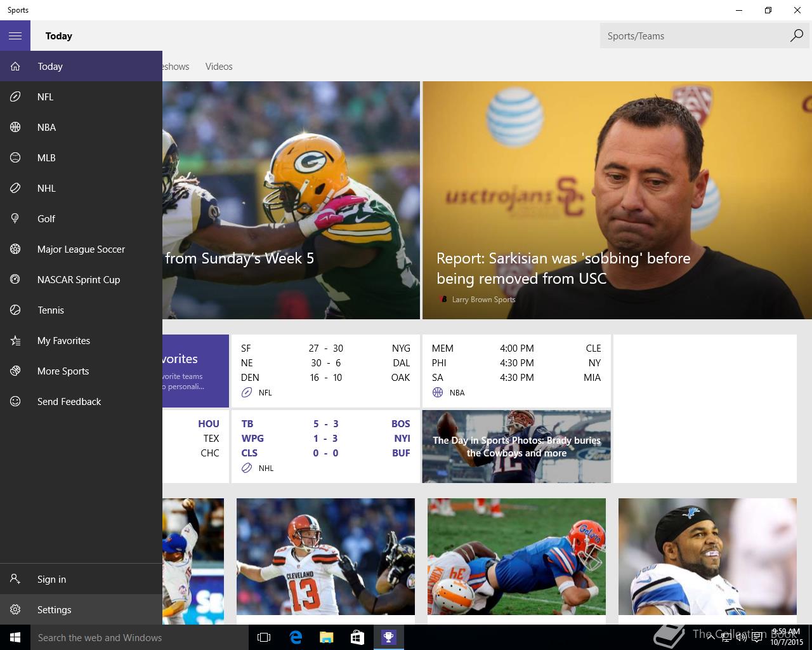
Task: Click the NFL football icon in sidebar
Action: pyautogui.click(x=15, y=96)
